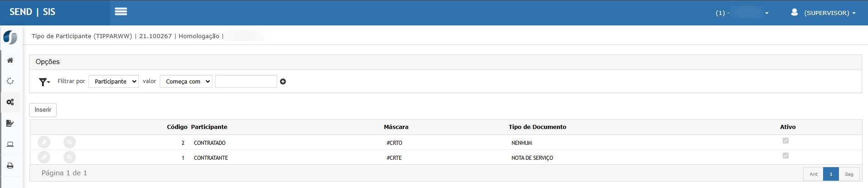Open the laptop icon in sidebar
Viewport: 868px width, 188px height.
tap(10, 144)
